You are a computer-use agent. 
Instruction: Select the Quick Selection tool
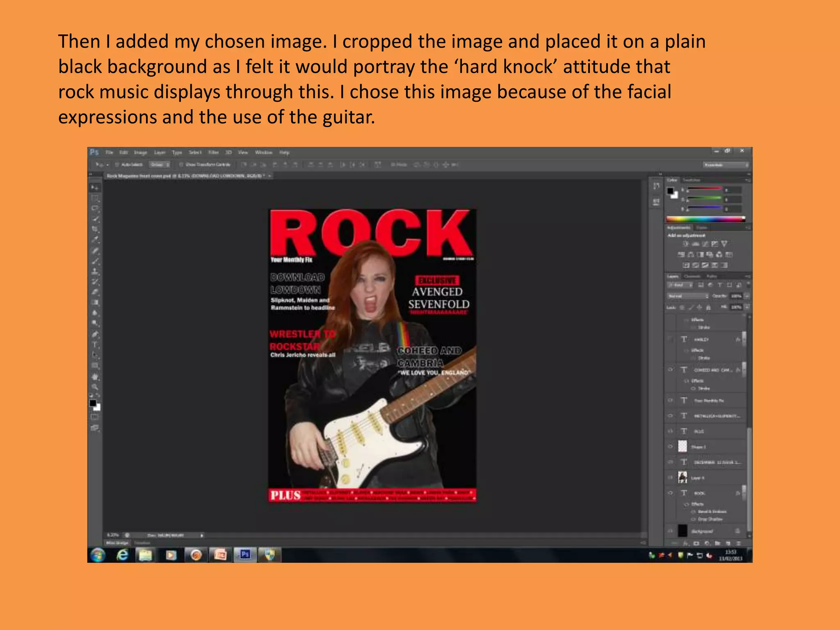pyautogui.click(x=95, y=219)
